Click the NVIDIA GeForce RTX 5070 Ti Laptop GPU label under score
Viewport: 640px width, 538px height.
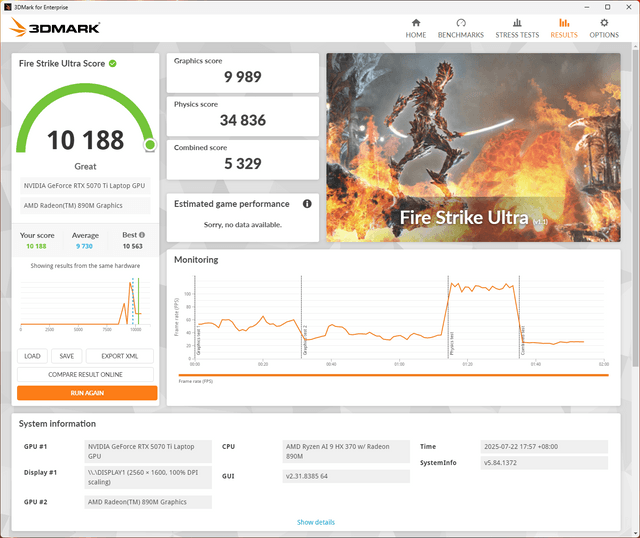[x=85, y=185]
